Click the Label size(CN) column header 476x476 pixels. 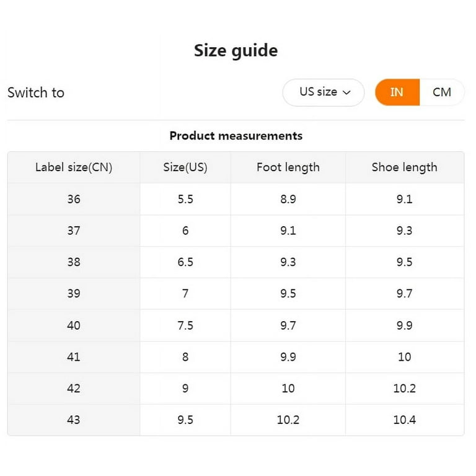click(74, 167)
